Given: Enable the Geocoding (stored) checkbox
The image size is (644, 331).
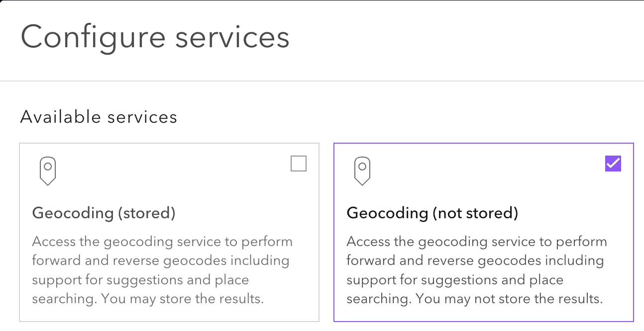Looking at the screenshot, I should point(299,164).
